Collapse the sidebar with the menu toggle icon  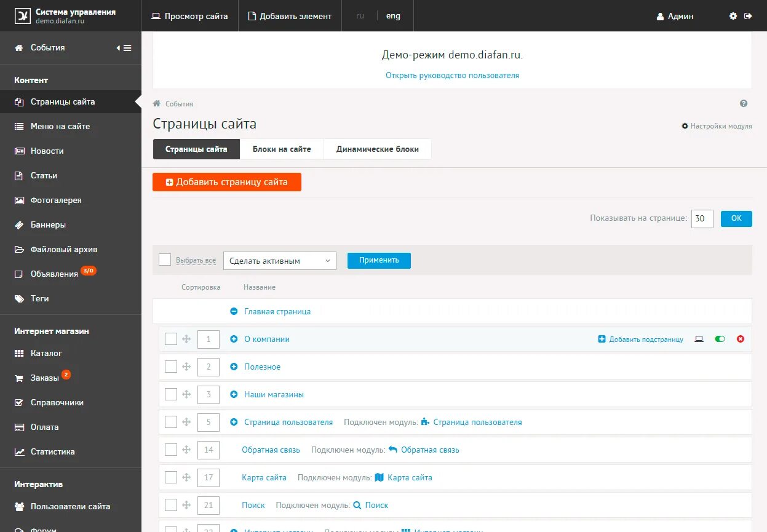pyautogui.click(x=124, y=48)
